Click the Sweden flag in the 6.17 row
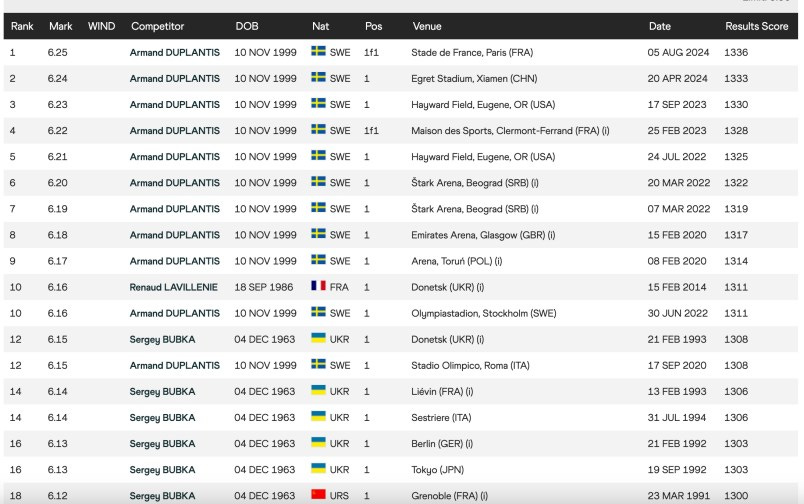Screen dimensions: 804x504 318,260
